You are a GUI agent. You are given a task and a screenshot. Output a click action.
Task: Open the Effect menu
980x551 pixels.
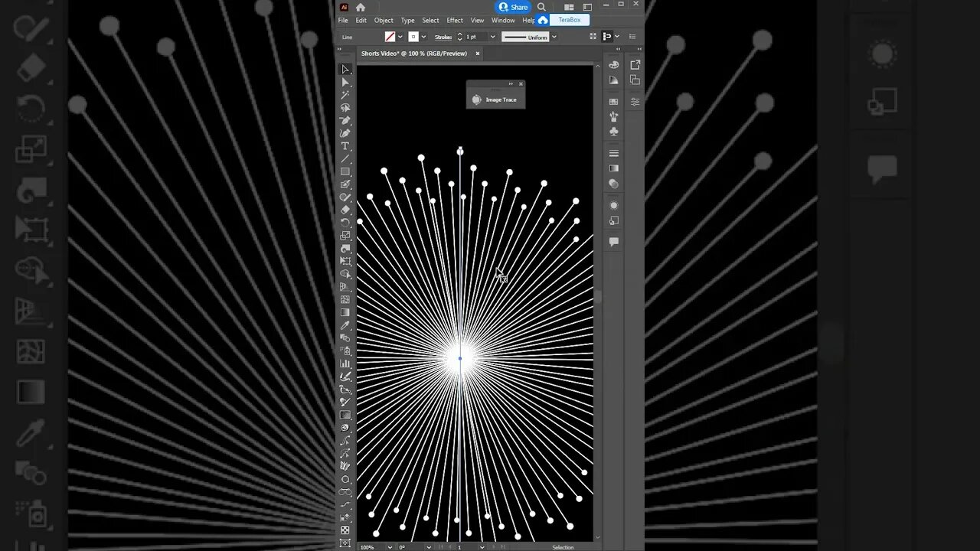(x=455, y=21)
